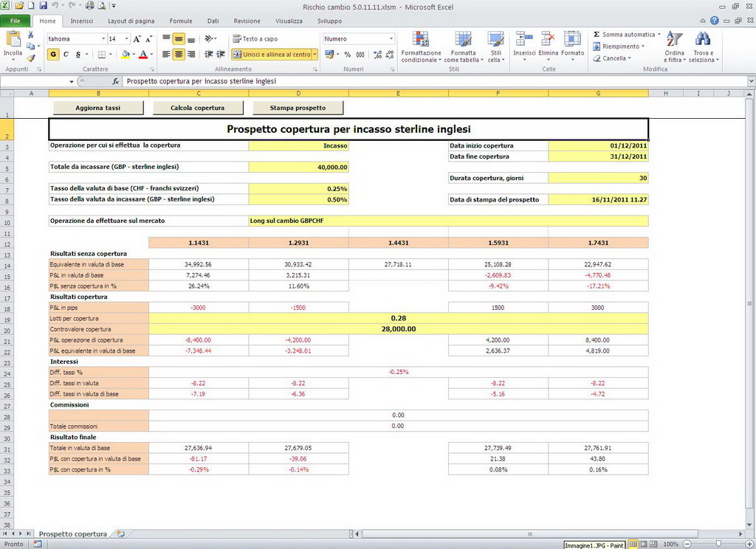Image resolution: width=756 pixels, height=549 pixels.
Task: Click the font color red swatch
Action: [x=142, y=55]
